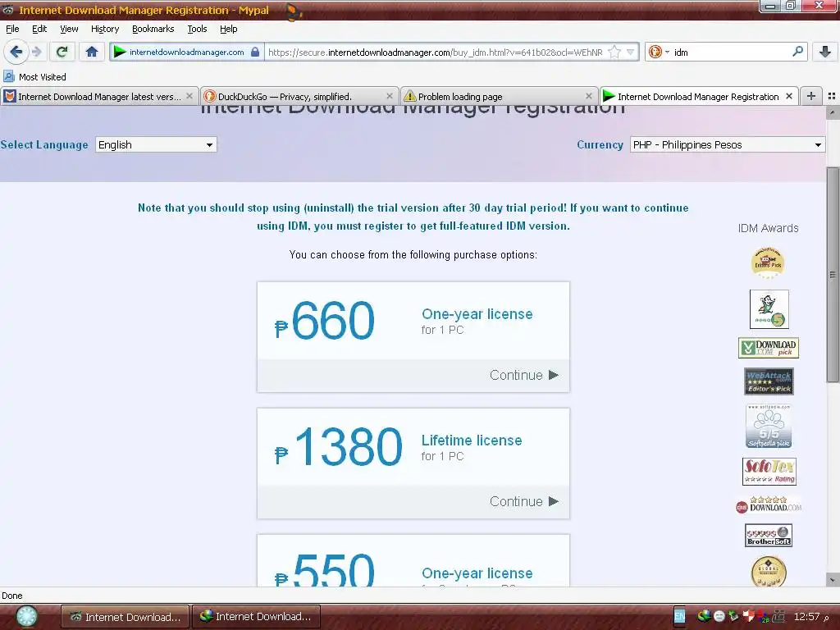This screenshot has width=840, height=630.
Task: Open the Help menu
Action: pos(228,29)
